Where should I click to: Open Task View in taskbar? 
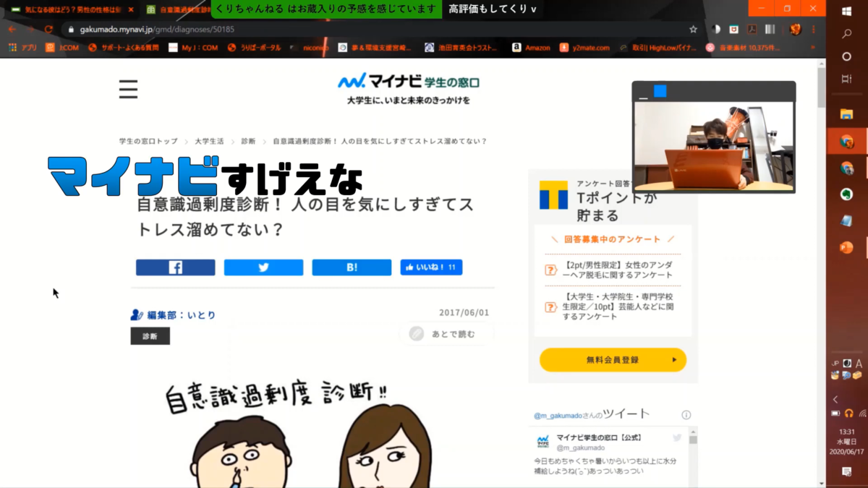coord(846,79)
